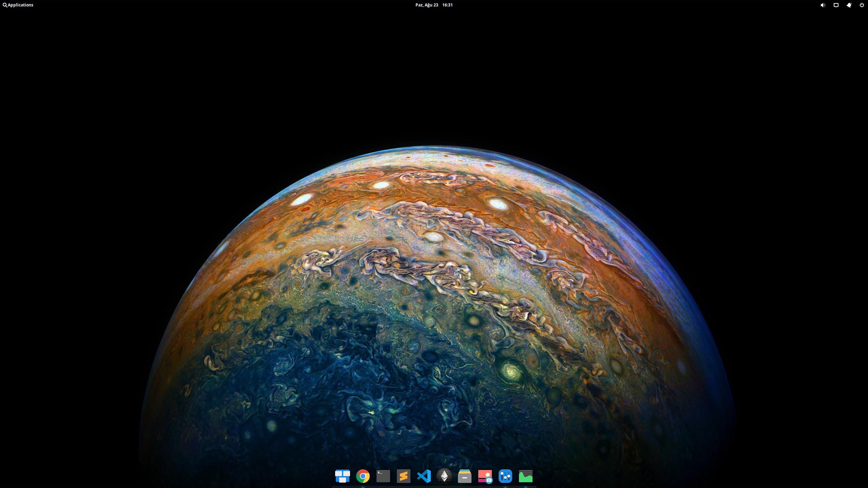This screenshot has height=488, width=868.
Task: Show notifications via the bell icon
Action: 849,5
